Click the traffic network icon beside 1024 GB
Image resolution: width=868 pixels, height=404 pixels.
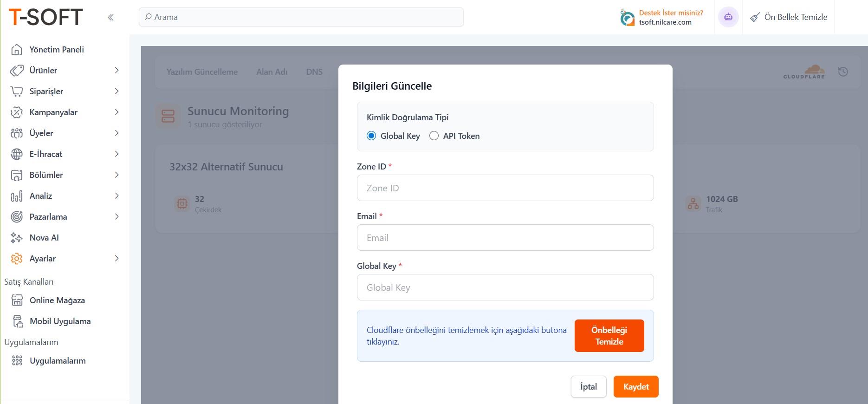(693, 203)
